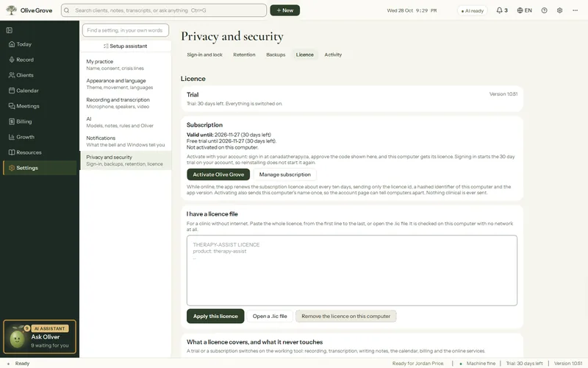Switch to the Activity tab
This screenshot has height=368, width=588.
tap(333, 54)
